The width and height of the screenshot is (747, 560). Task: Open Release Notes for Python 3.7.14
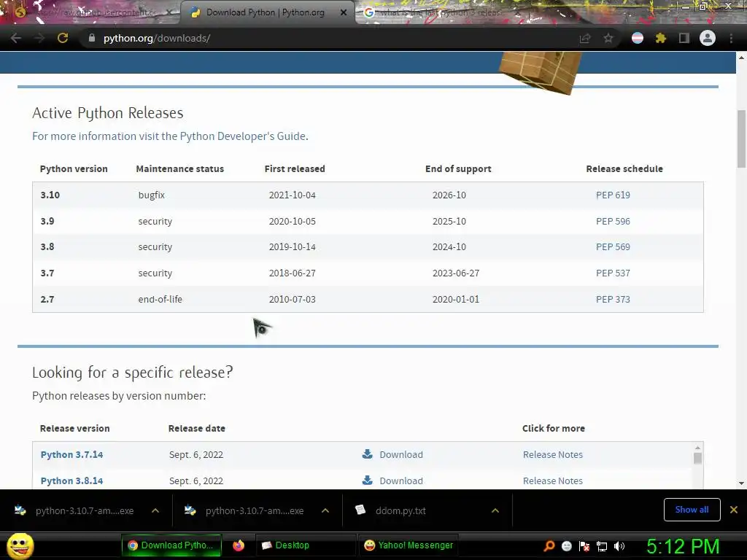coord(553,454)
